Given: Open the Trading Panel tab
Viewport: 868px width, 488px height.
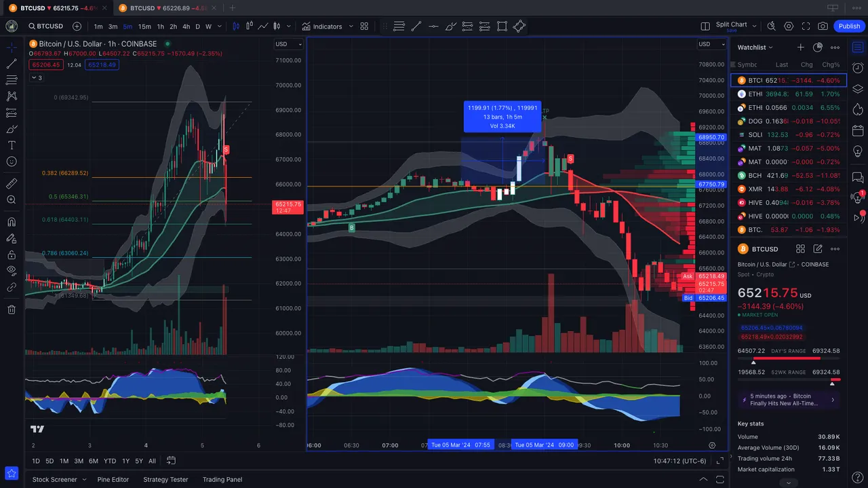Looking at the screenshot, I should pyautogui.click(x=222, y=479).
